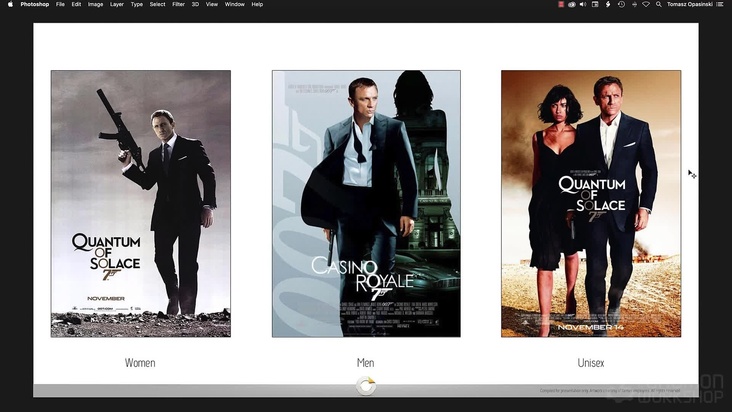Image resolution: width=732 pixels, height=412 pixels.
Task: Click the Creative Cloud menu bar icon
Action: [x=571, y=4]
